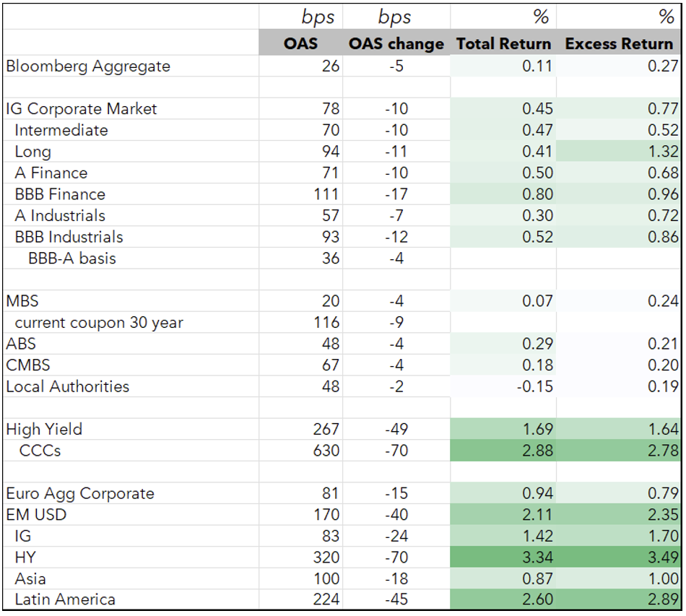The width and height of the screenshot is (686, 616).
Task: Select the CCCs total return cell 2.88
Action: (503, 451)
